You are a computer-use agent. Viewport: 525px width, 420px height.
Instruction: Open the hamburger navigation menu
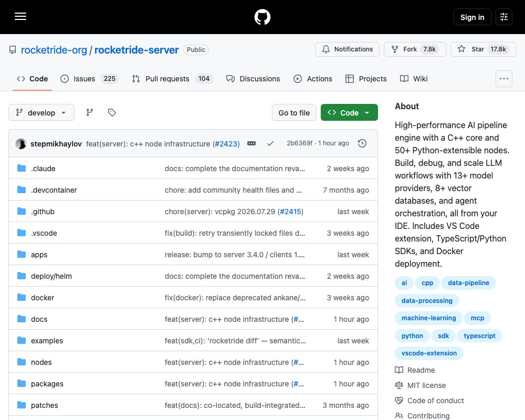(x=20, y=16)
